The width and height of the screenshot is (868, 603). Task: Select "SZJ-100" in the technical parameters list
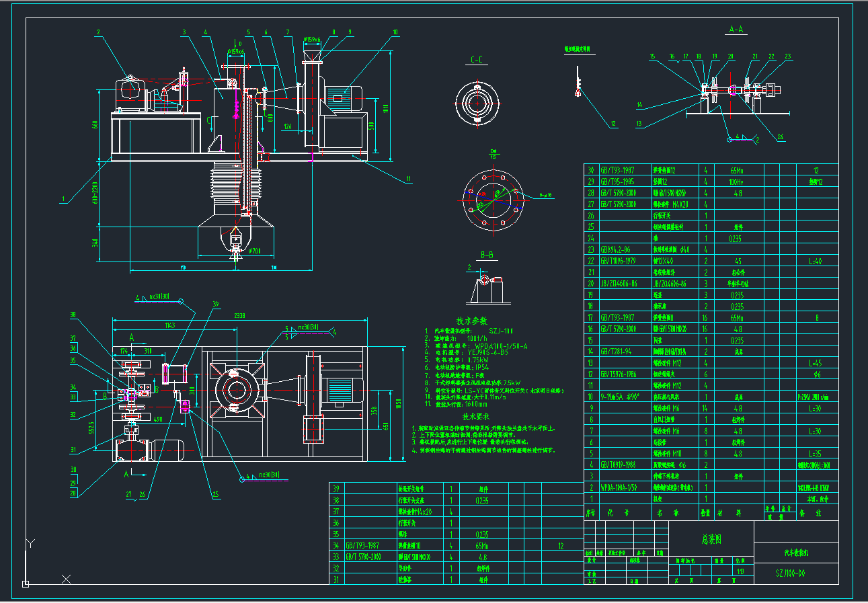point(501,331)
